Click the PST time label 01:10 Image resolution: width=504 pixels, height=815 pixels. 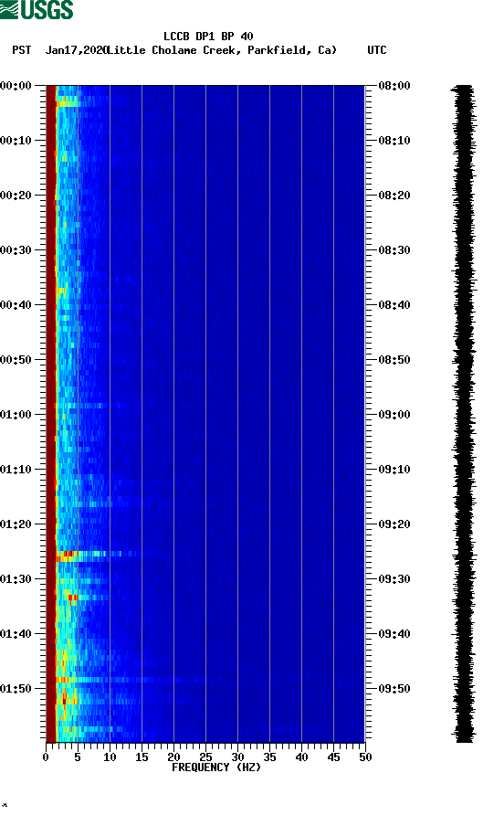pos(16,470)
